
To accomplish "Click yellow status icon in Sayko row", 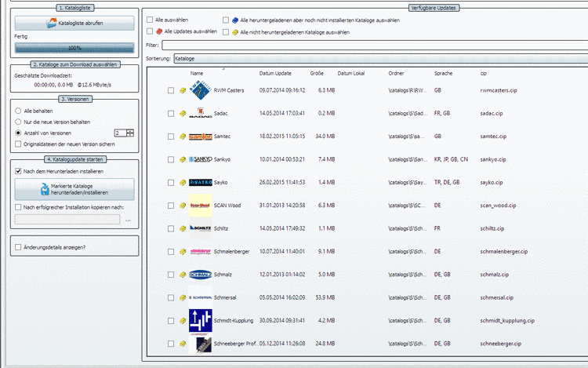I will click(183, 183).
